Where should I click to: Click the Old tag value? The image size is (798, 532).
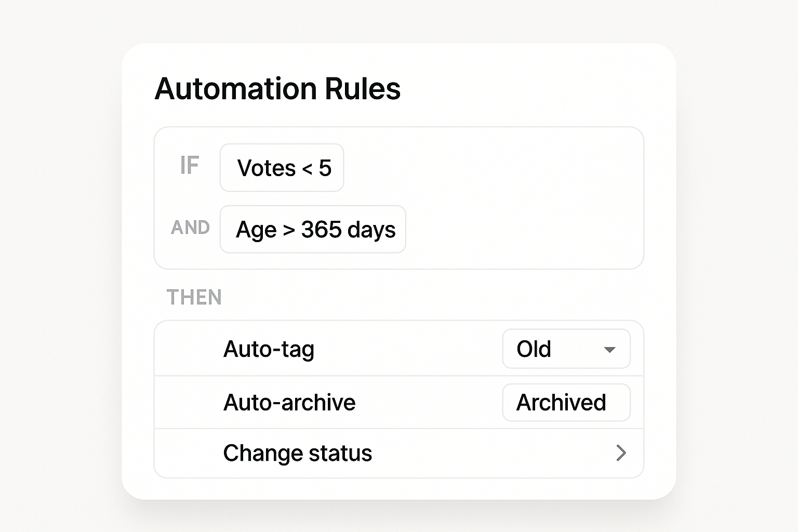point(533,349)
